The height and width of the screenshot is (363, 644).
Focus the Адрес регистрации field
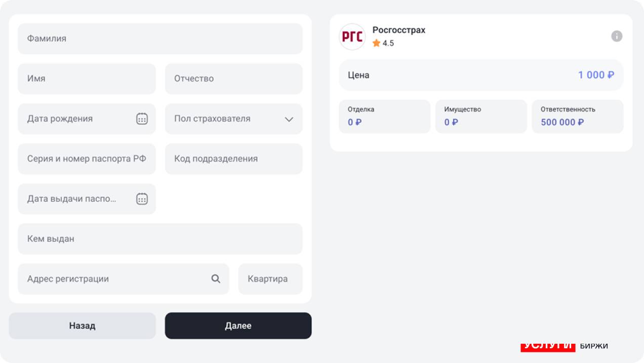[116, 279]
